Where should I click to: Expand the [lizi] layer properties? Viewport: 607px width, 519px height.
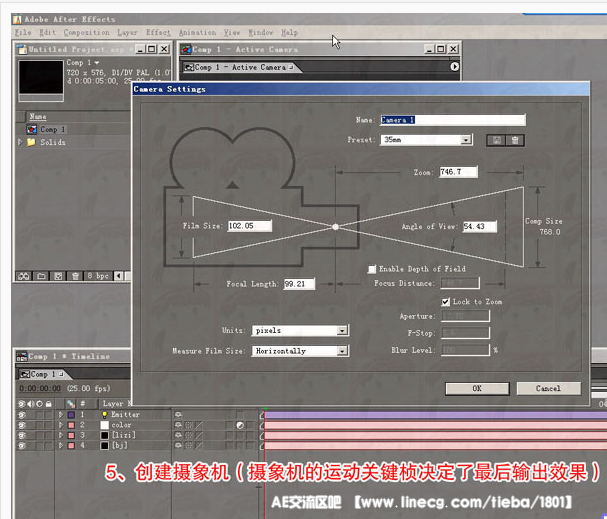61,435
